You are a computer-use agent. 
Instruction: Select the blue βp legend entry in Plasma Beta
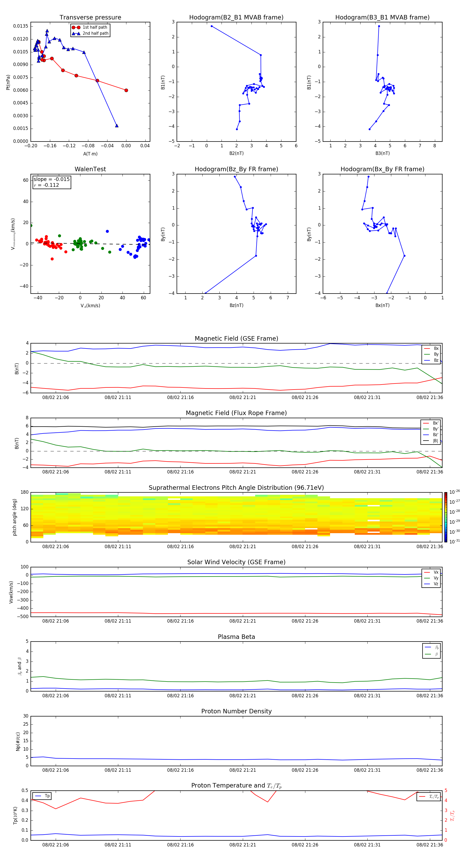point(431,647)
